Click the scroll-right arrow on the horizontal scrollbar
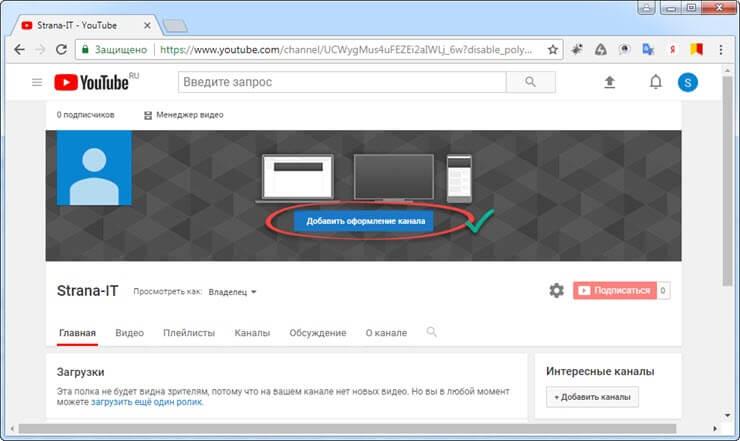The height and width of the screenshot is (441, 740). pos(715,429)
